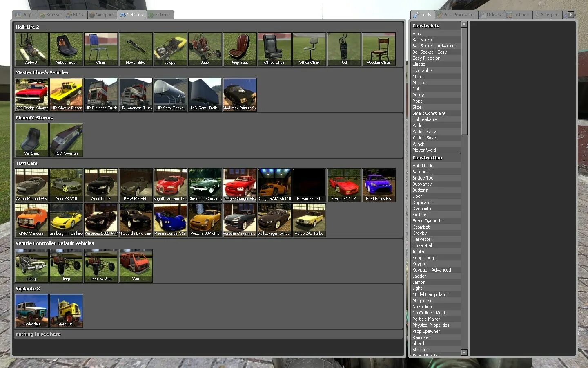Spawn the Porsche 997 GT3
588x368 pixels.
(x=205, y=220)
